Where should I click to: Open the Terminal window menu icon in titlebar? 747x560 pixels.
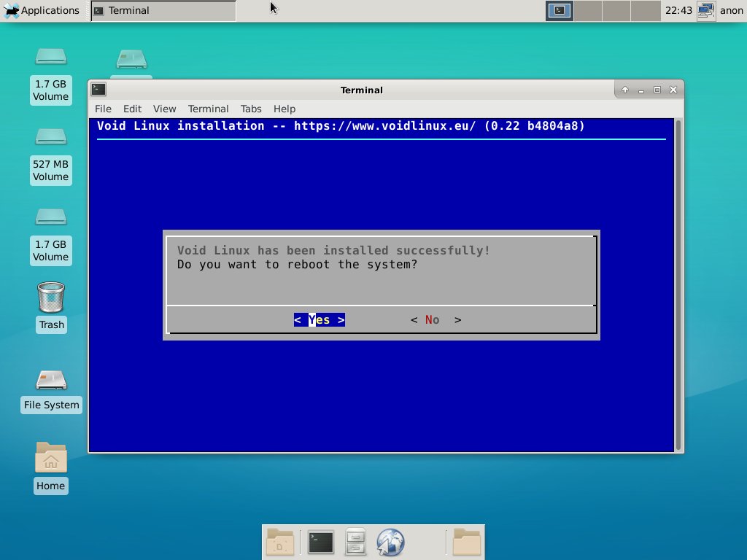(x=98, y=90)
